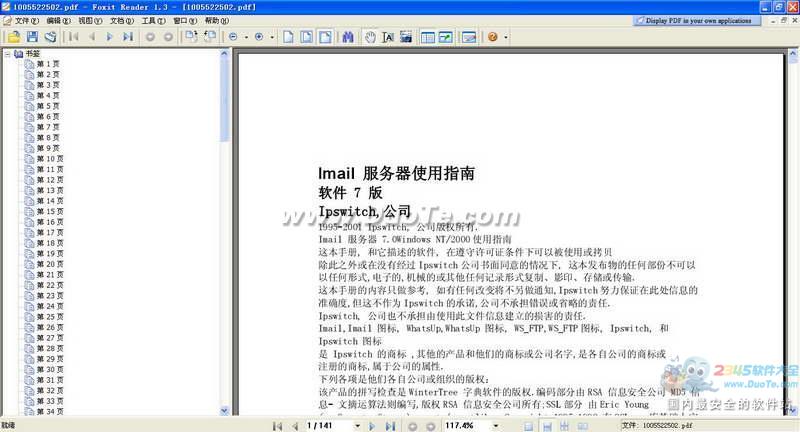Collapse the 书签 bookmarks root node
800x432 pixels.
point(7,54)
